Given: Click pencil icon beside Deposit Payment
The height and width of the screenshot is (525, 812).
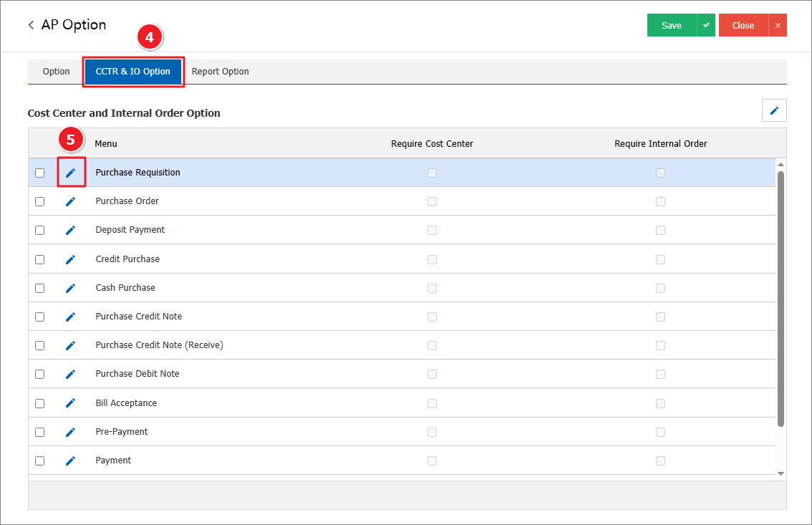Looking at the screenshot, I should [x=70, y=230].
